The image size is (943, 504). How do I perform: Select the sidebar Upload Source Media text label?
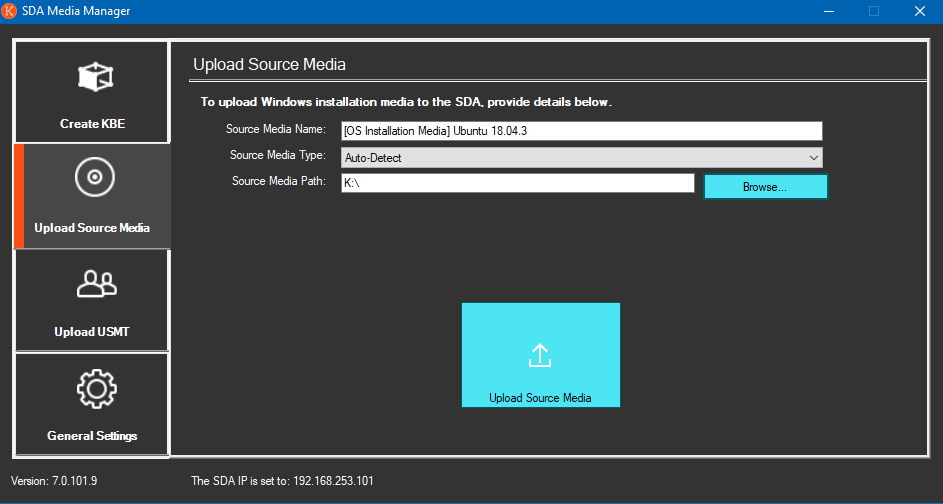coord(92,228)
